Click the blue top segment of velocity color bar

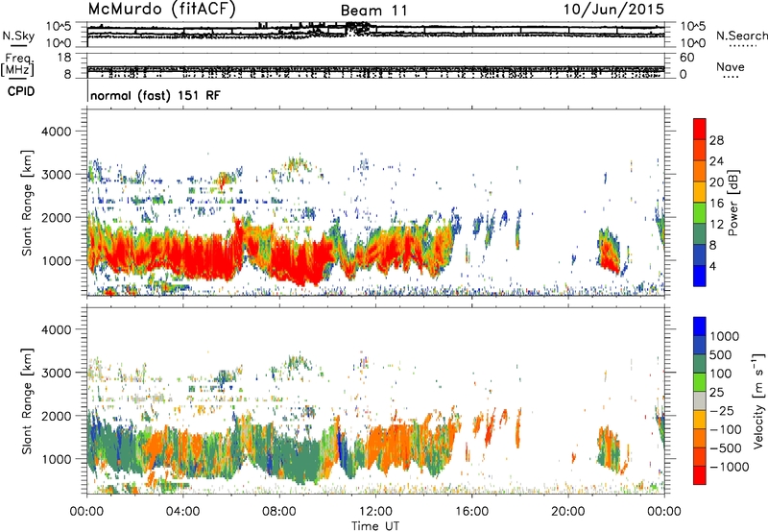[x=700, y=326]
